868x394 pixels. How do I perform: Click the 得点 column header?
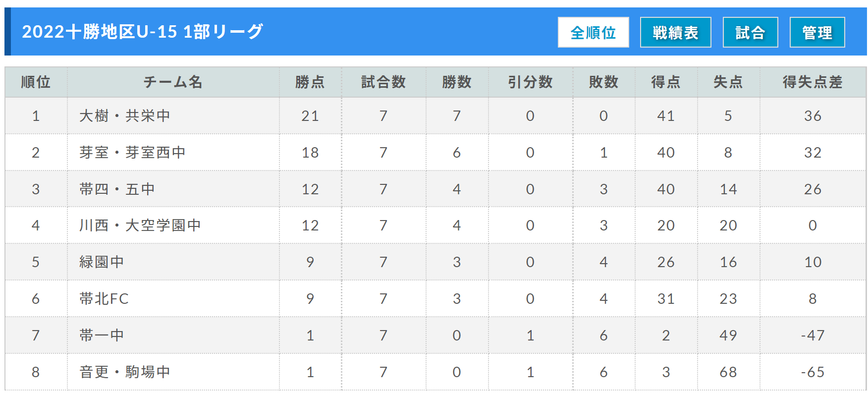666,82
